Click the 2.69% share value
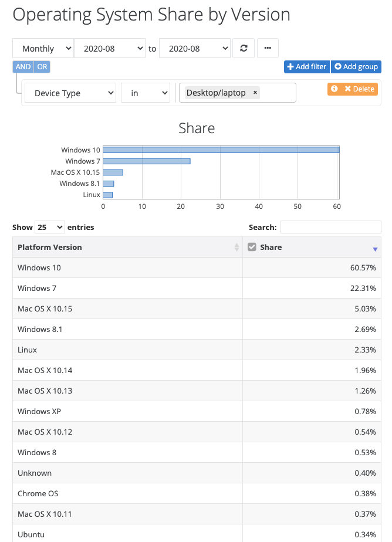 [x=365, y=329]
